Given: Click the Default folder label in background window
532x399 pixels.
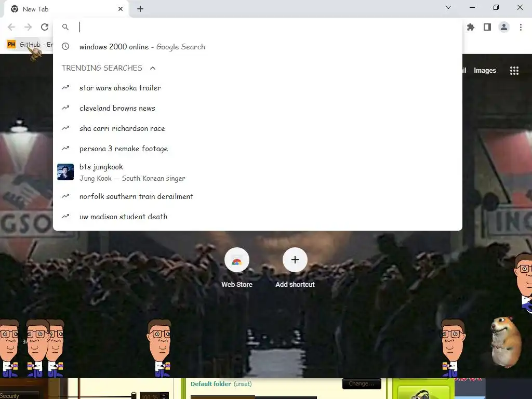Looking at the screenshot, I should point(210,384).
